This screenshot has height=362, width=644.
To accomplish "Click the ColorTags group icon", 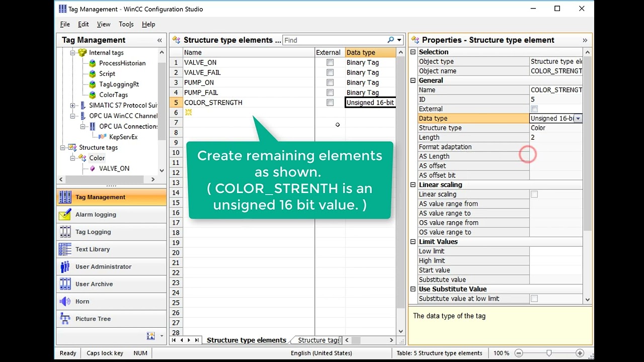I will pos(93,95).
